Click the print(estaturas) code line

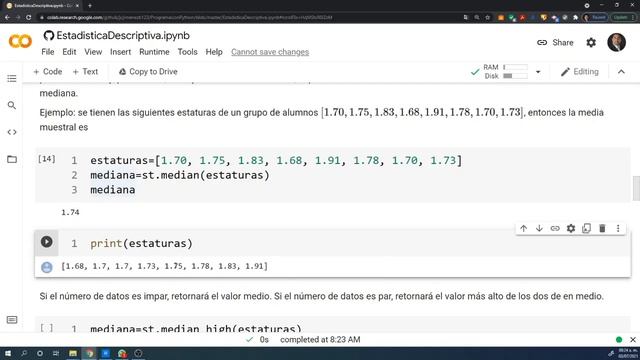click(x=141, y=243)
